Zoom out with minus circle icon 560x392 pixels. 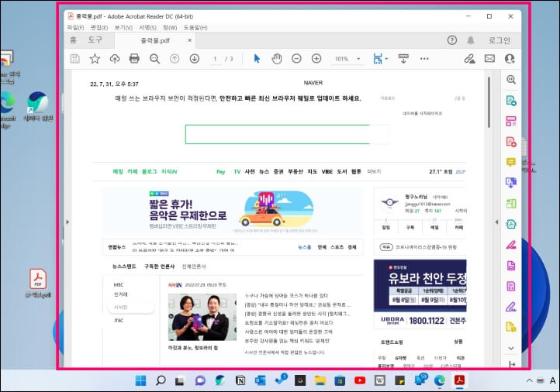[x=296, y=59]
